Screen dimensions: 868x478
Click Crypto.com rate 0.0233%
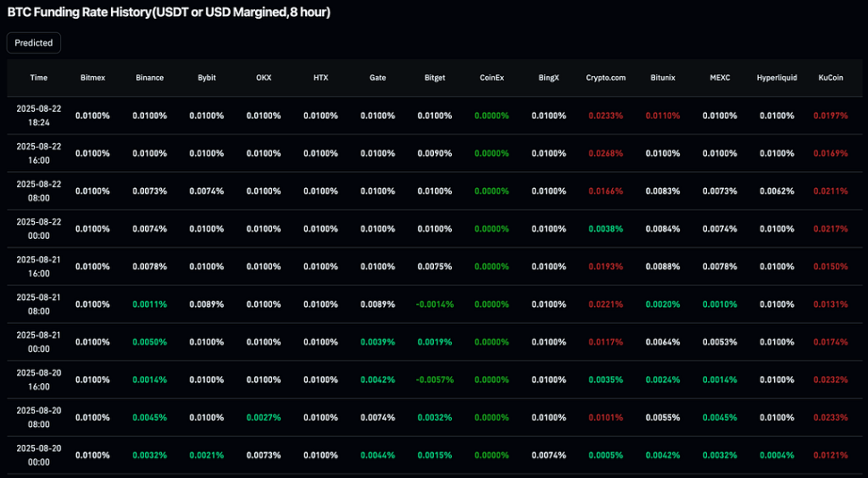tap(605, 116)
